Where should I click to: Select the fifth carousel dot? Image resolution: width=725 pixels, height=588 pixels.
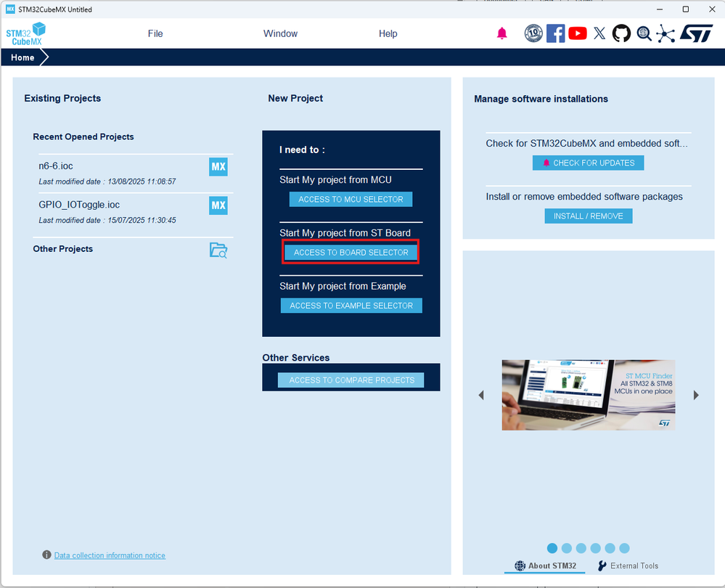(610, 548)
